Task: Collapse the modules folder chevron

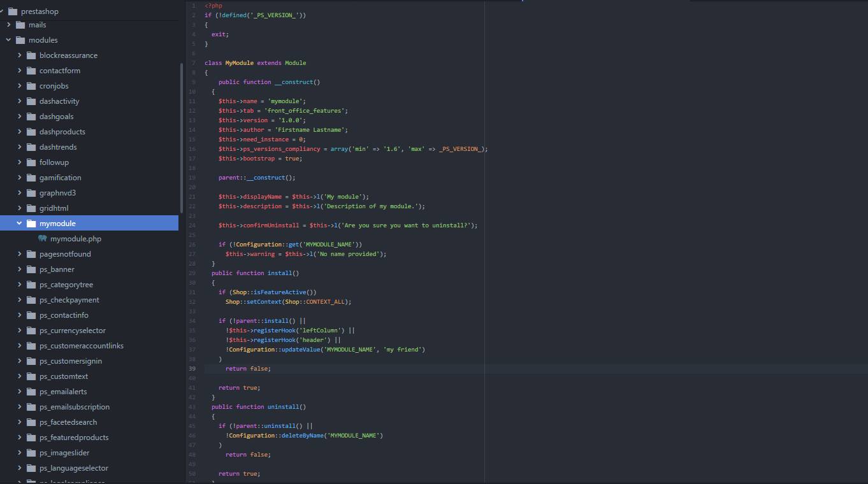Action: [x=9, y=40]
